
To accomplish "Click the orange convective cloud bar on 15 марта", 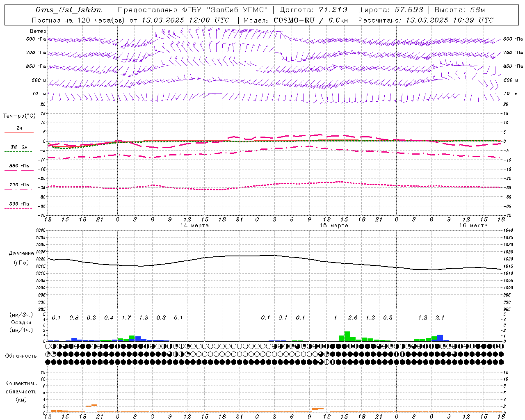I will tap(318, 409).
